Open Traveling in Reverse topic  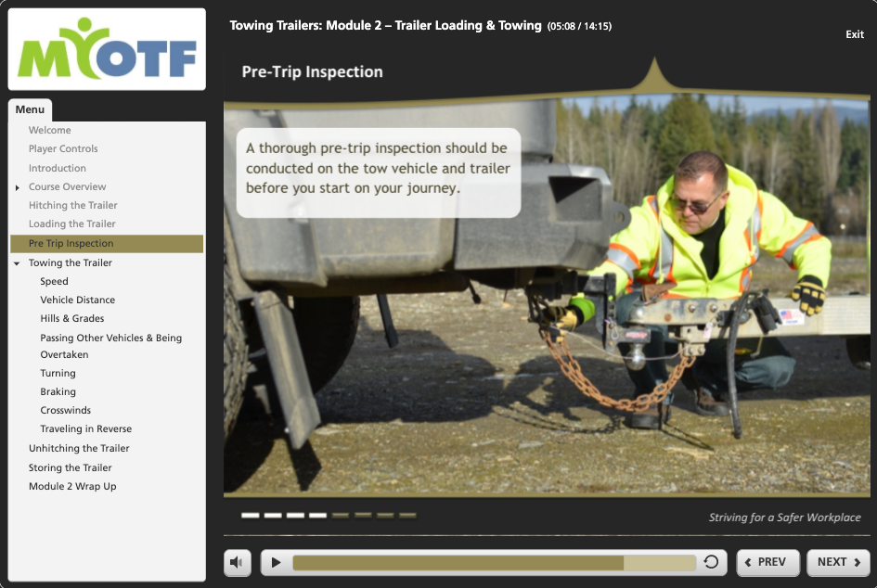pos(86,428)
